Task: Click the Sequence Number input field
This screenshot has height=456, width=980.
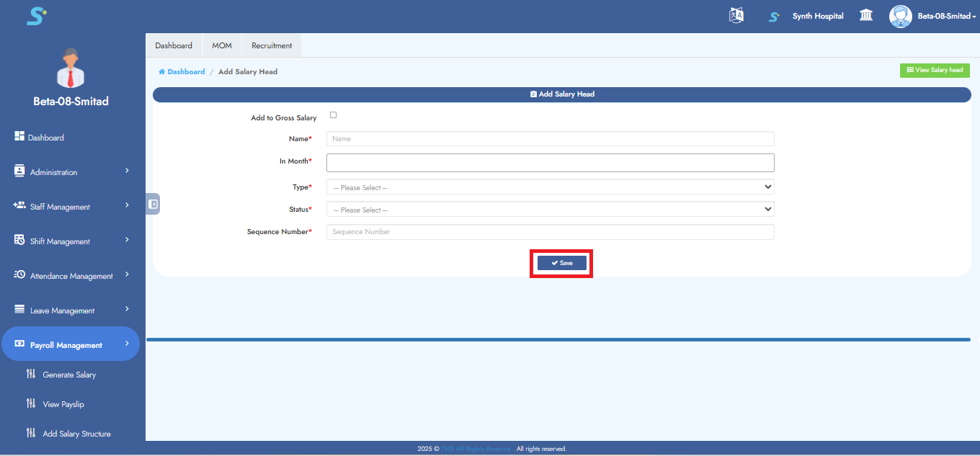Action: [550, 232]
